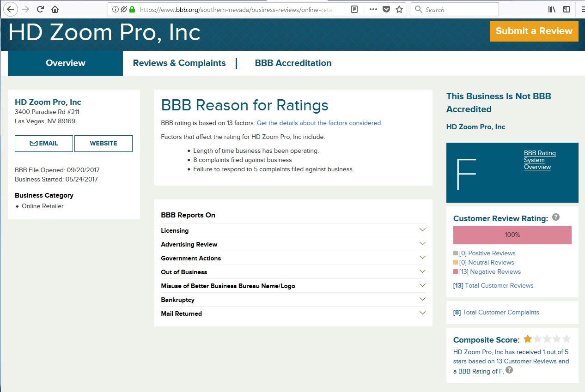Click the Submit a Review button
Image resolution: width=585 pixels, height=392 pixels.
[x=534, y=31]
